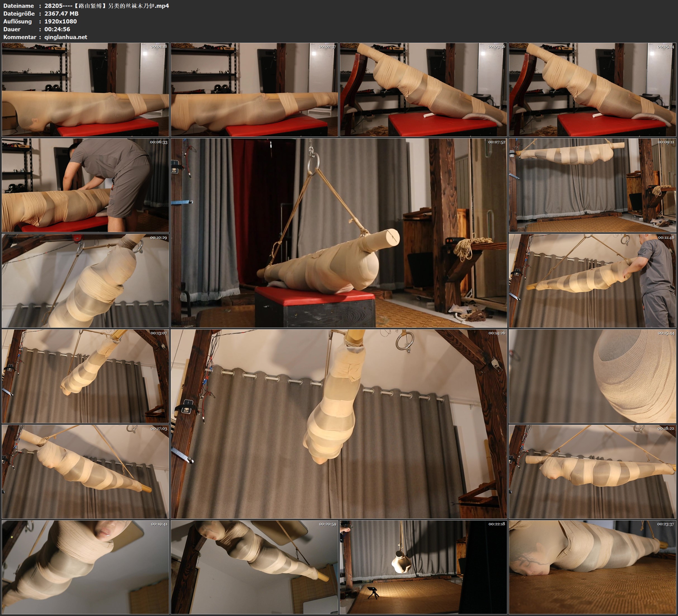Select the final thumbnail at 00:23:37
Image resolution: width=678 pixels, height=616 pixels.
(592, 567)
